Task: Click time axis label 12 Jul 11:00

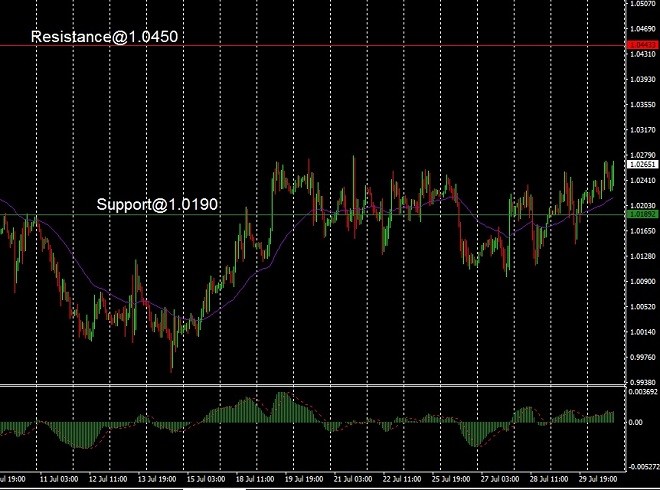Action: point(108,479)
